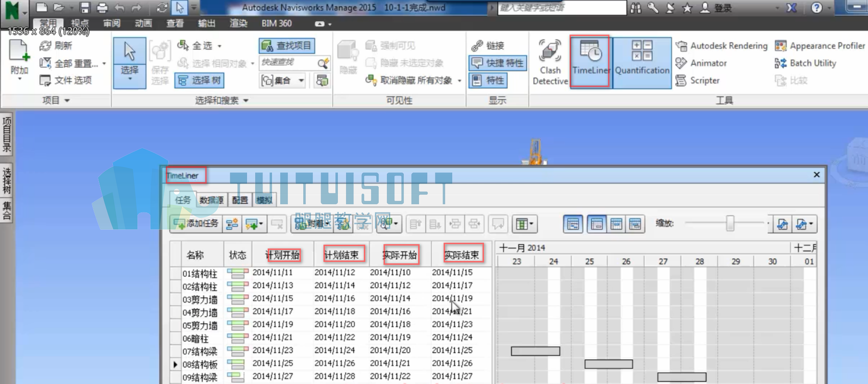Click the Help question mark icon
Screen dimensions: 868x384
click(816, 8)
